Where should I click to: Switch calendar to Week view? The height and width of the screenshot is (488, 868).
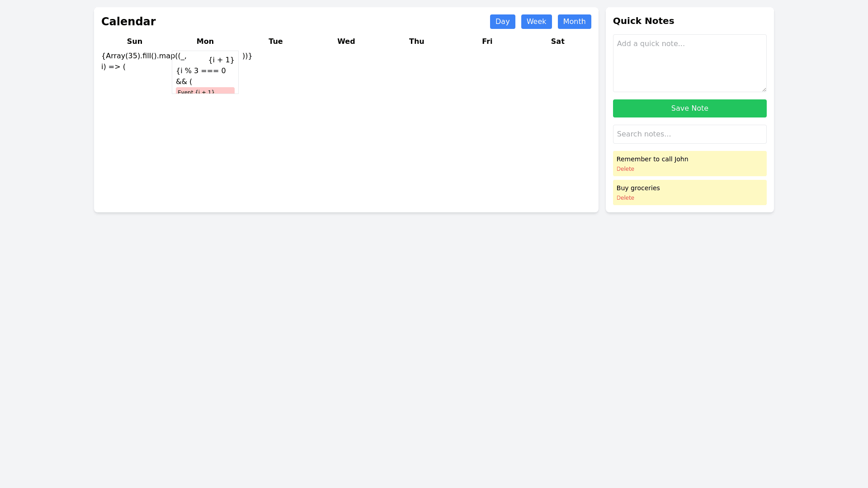coord(536,22)
